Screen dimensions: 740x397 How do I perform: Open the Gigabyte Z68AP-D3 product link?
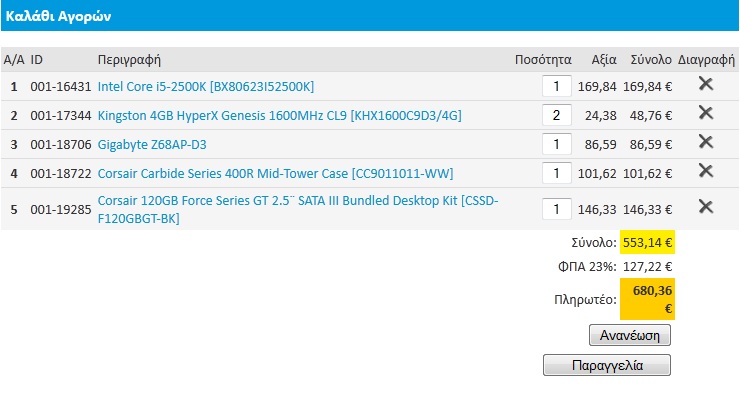coord(152,144)
